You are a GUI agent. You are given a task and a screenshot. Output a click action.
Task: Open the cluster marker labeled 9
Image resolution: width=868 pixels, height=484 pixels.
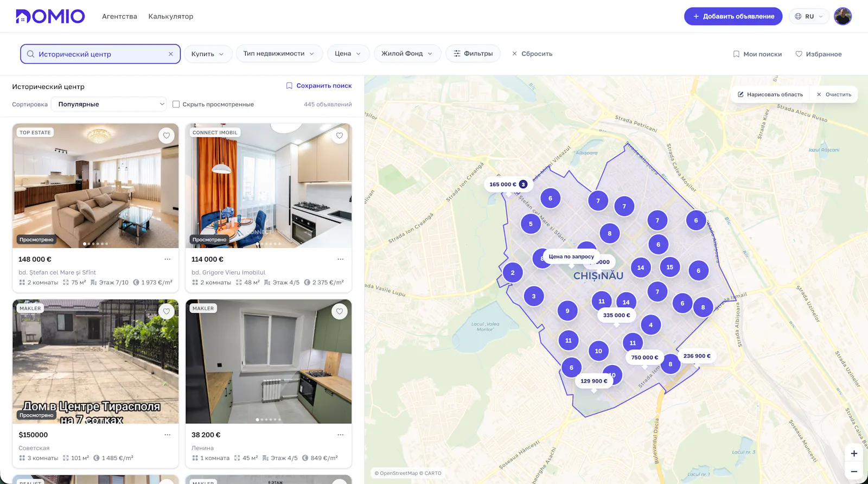[567, 311]
